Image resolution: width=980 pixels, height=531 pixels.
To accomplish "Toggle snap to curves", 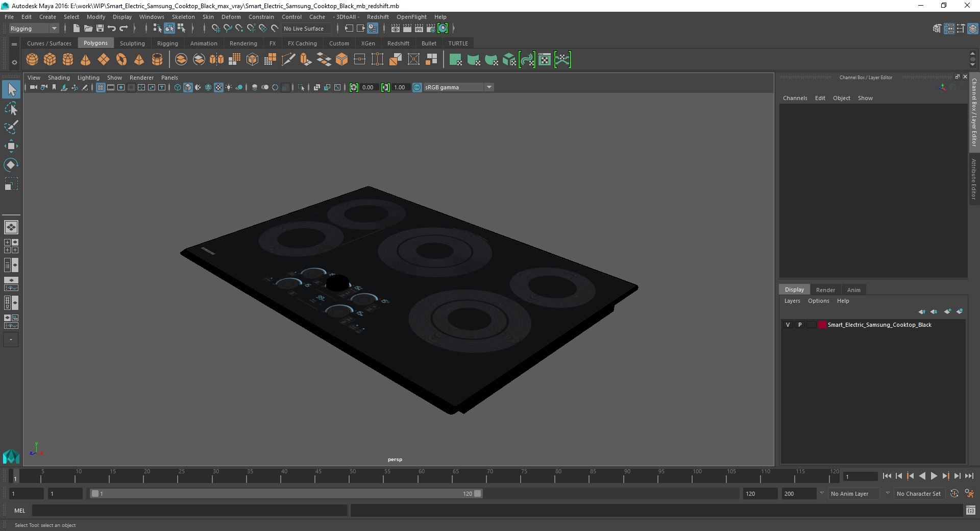I will pyautogui.click(x=228, y=29).
